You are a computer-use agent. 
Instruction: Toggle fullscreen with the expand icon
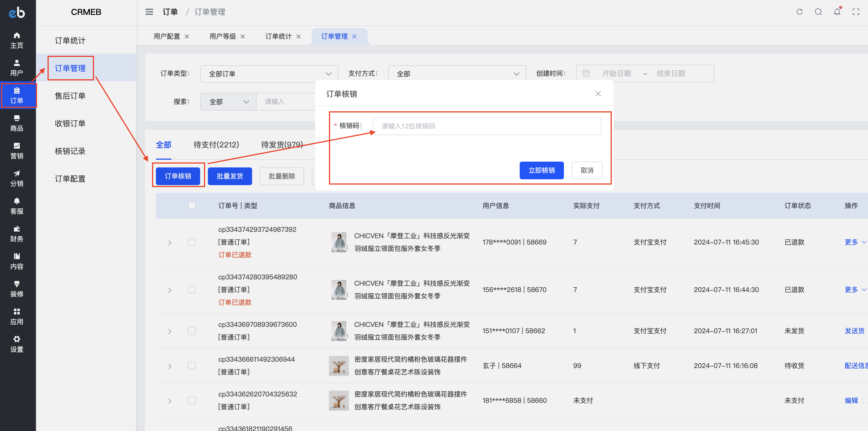[856, 11]
